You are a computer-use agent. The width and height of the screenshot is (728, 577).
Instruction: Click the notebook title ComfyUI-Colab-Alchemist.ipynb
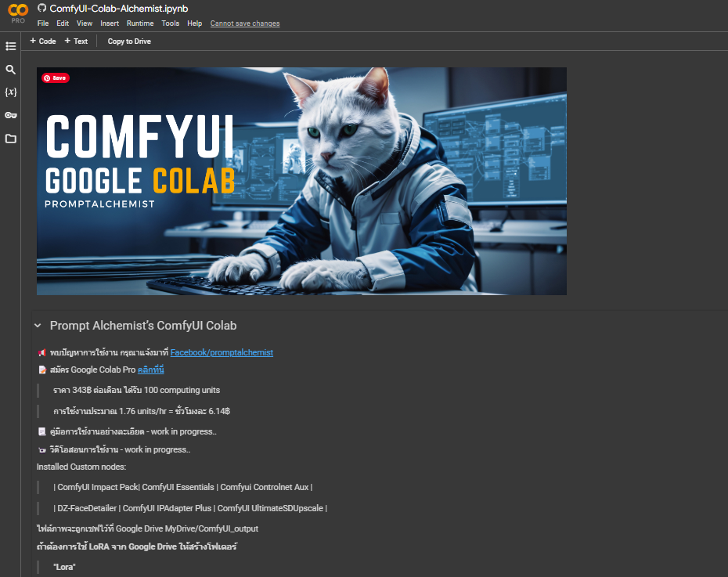click(119, 9)
